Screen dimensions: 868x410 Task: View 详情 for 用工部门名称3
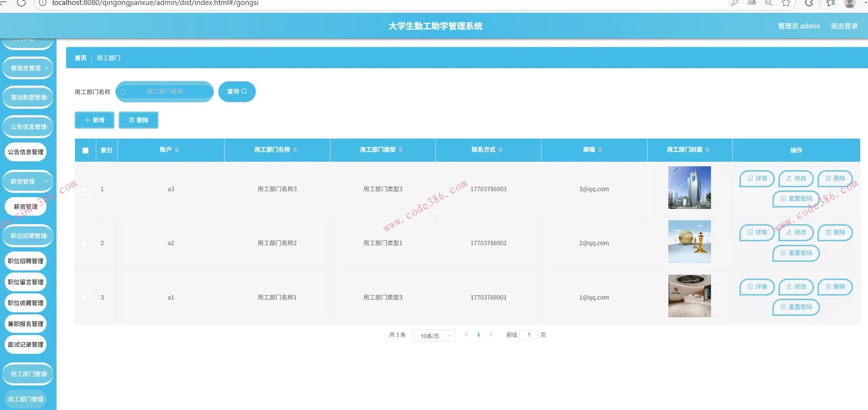click(x=757, y=179)
